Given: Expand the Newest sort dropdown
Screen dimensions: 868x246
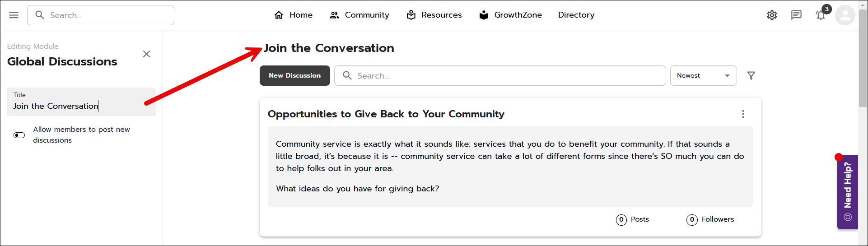Looking at the screenshot, I should (x=703, y=76).
